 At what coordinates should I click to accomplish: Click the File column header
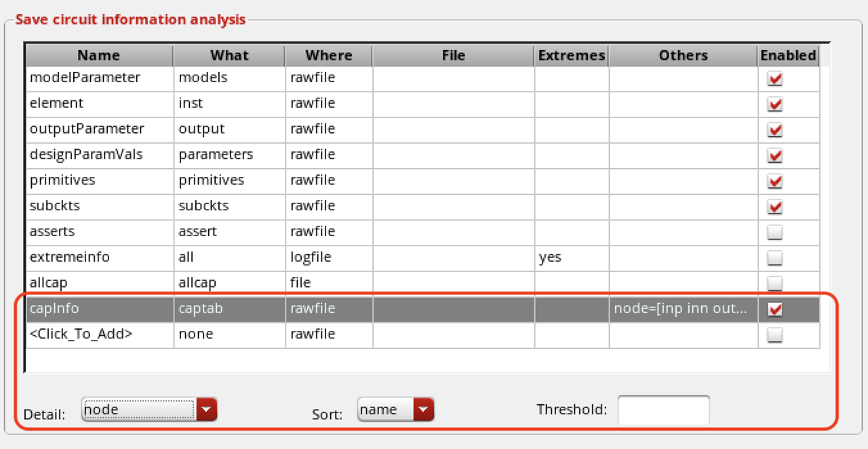(x=454, y=56)
